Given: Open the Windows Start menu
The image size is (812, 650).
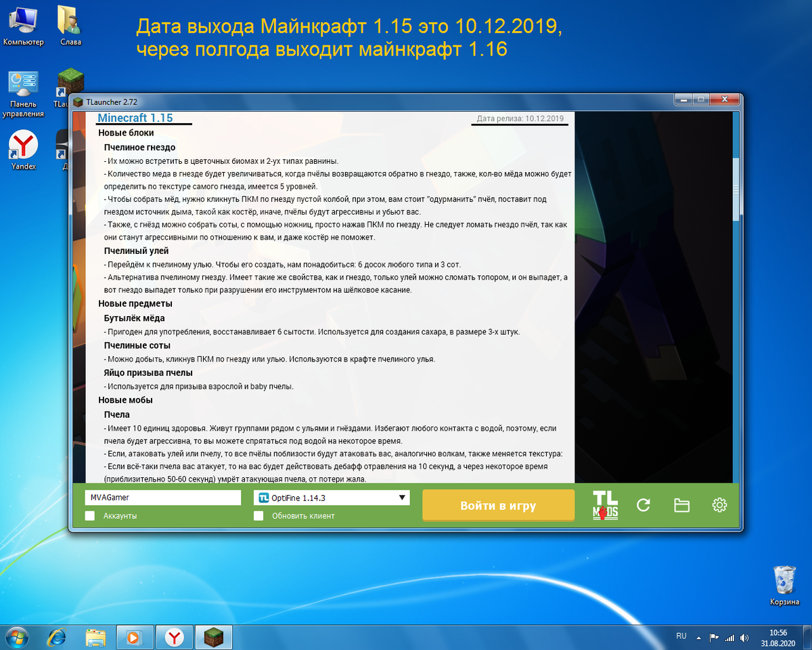Looking at the screenshot, I should tap(18, 636).
